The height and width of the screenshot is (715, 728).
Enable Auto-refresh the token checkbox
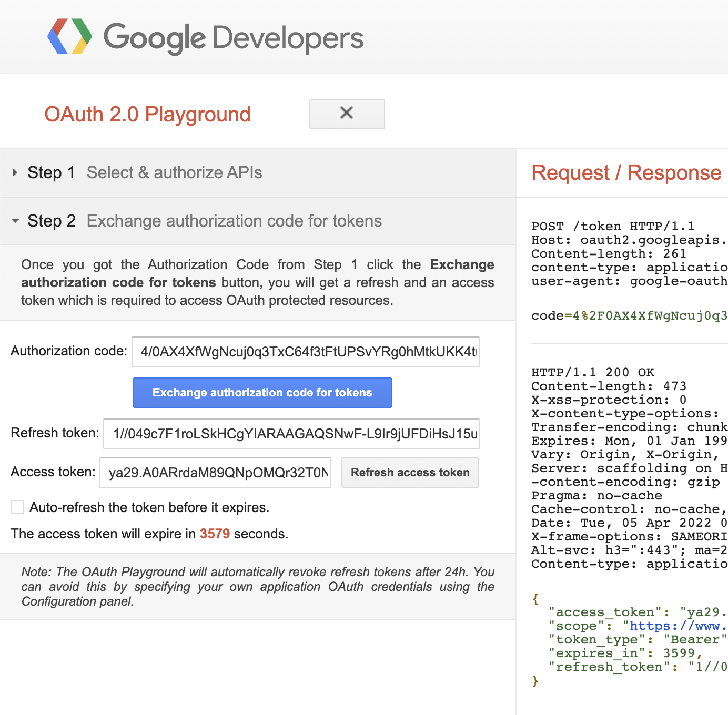tap(17, 507)
